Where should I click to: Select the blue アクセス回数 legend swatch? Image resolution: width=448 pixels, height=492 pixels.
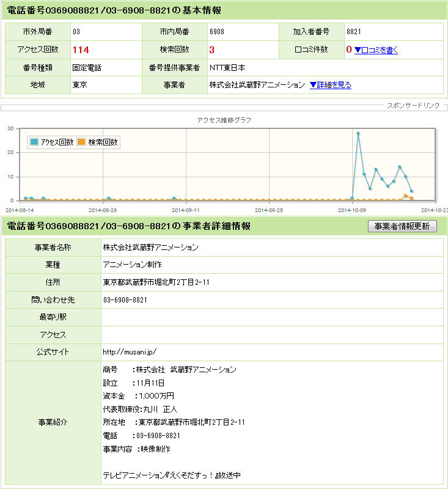click(34, 142)
